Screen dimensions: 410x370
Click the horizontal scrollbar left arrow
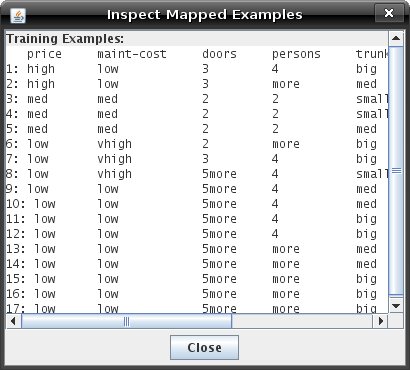13,321
